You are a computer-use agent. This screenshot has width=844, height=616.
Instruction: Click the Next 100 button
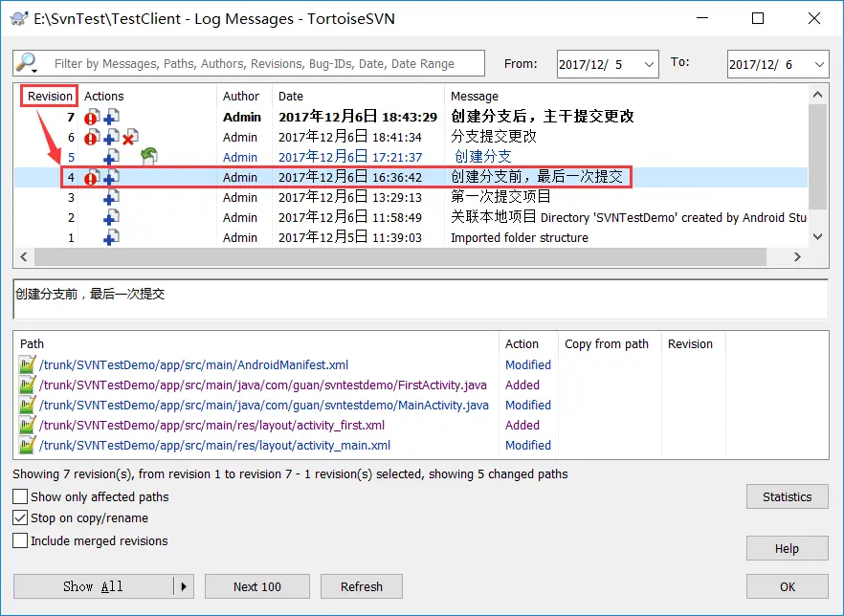[257, 586]
